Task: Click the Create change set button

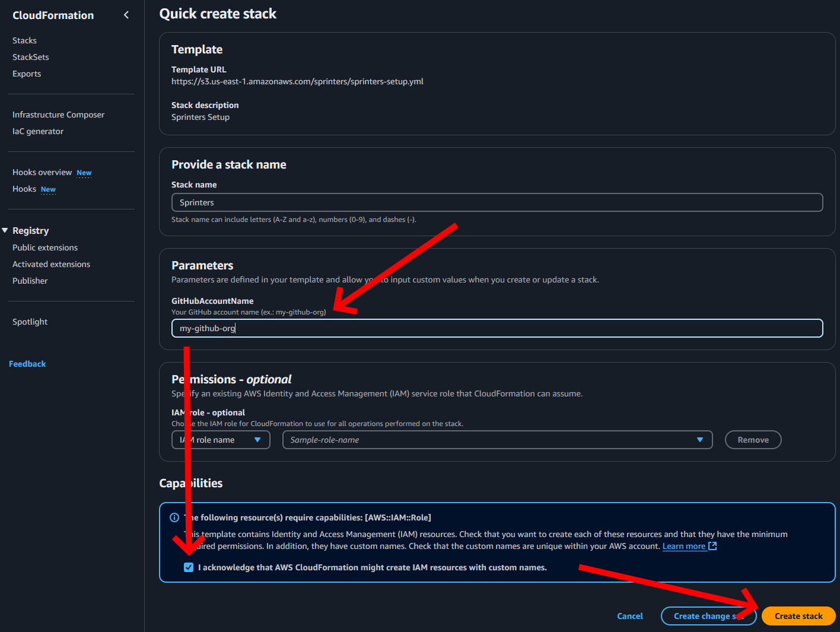Action: (708, 616)
